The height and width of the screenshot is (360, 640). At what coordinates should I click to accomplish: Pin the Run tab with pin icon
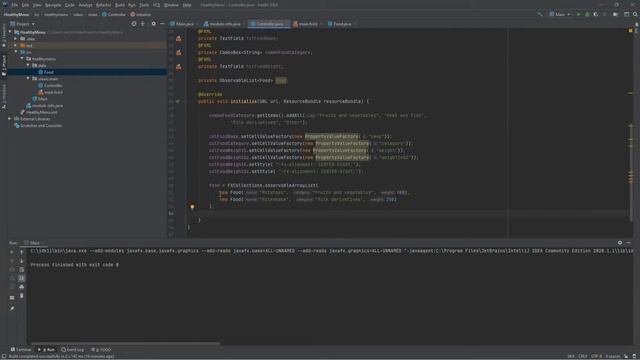12,309
